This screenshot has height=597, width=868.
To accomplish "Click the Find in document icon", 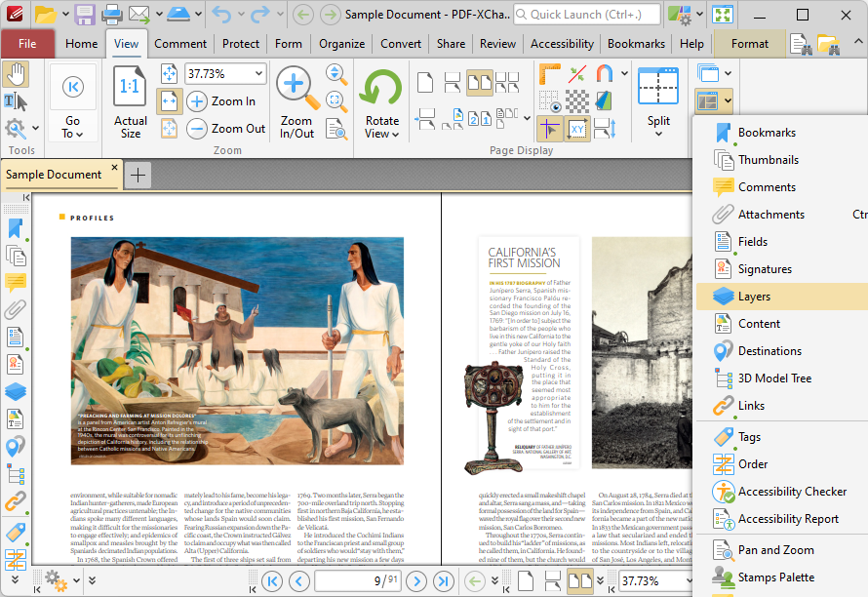I will click(801, 44).
